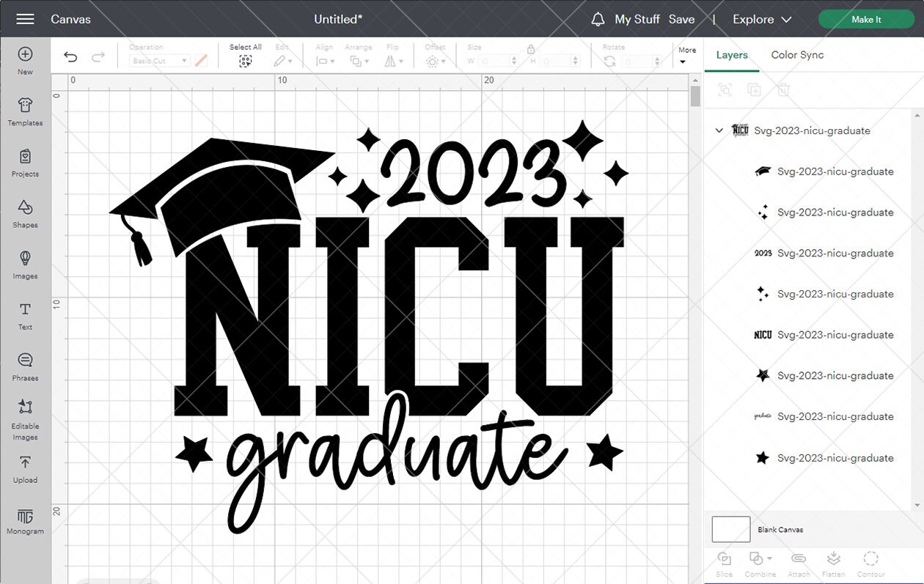Click the Flatten icon
Viewport: 924px width, 584px height.
[x=834, y=561]
